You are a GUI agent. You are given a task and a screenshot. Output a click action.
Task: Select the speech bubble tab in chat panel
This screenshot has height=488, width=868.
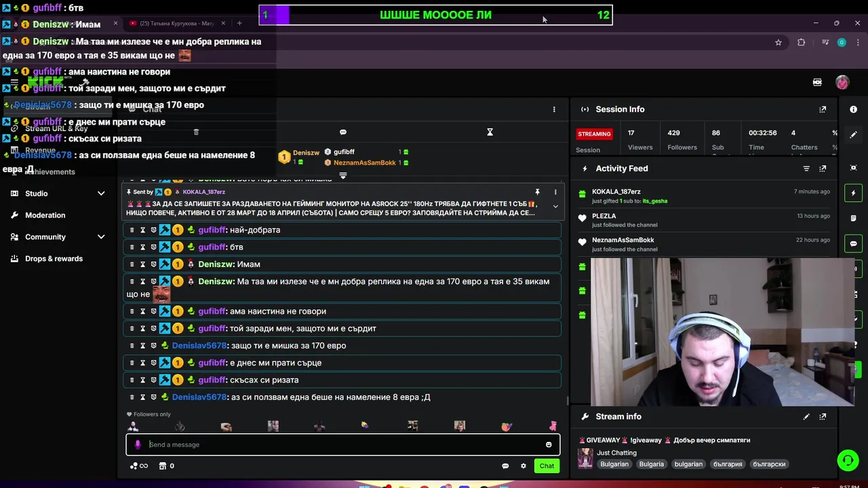[x=343, y=132]
